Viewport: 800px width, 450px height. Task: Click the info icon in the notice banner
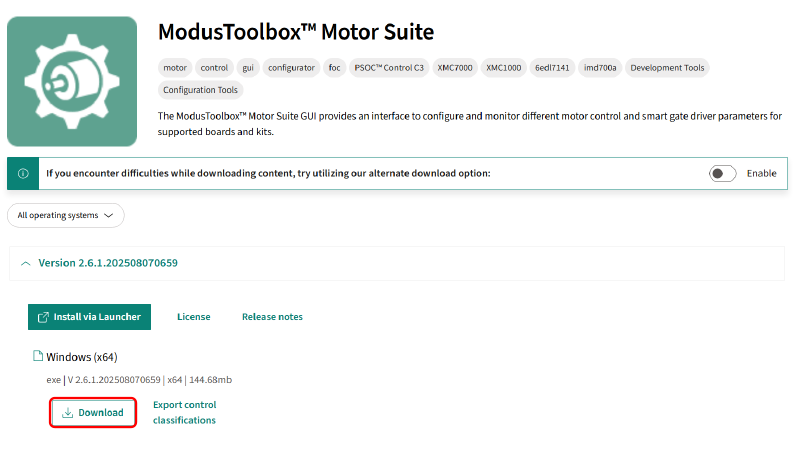click(x=23, y=173)
